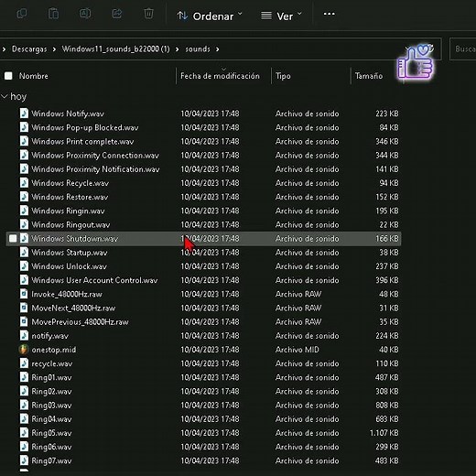Click the 22 KB size value
This screenshot has width=476, height=476.
[389, 224]
